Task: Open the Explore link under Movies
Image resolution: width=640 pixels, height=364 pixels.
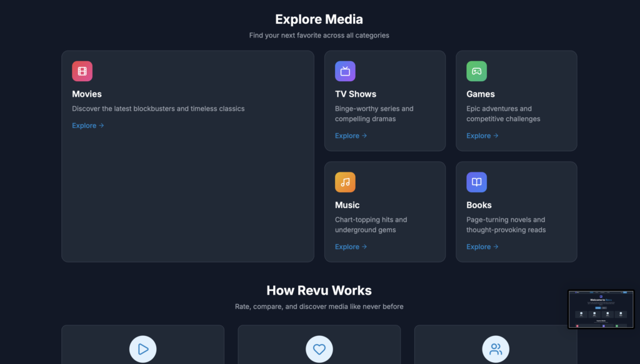Action: coord(87,125)
